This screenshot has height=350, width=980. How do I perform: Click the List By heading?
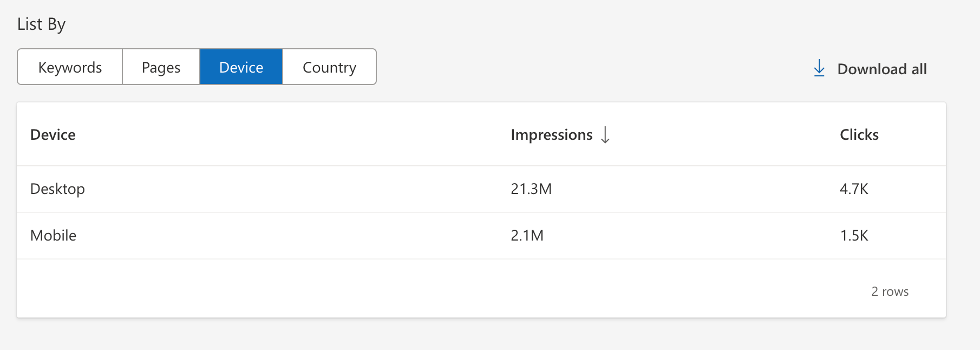[41, 24]
